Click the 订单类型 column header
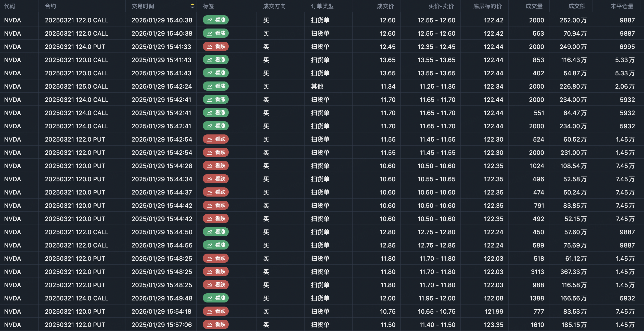Image resolution: width=644 pixels, height=331 pixels. (x=322, y=6)
